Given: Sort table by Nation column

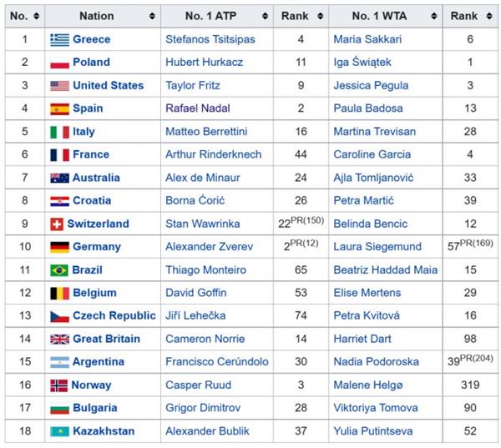Looking at the screenshot, I should [151, 16].
